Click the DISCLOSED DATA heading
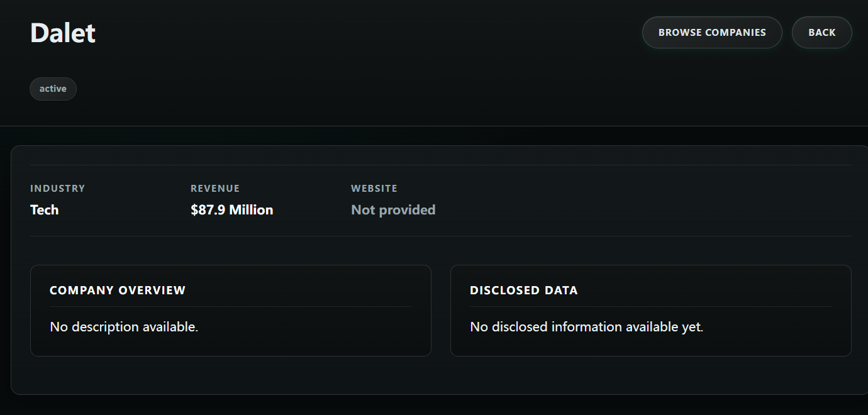Screen dimensions: 868x415 (x=523, y=290)
